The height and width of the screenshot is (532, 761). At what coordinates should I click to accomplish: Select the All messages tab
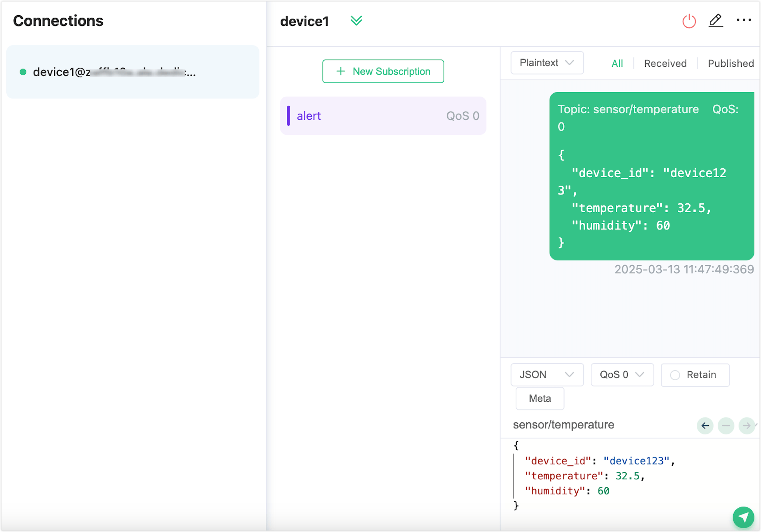[x=617, y=63]
